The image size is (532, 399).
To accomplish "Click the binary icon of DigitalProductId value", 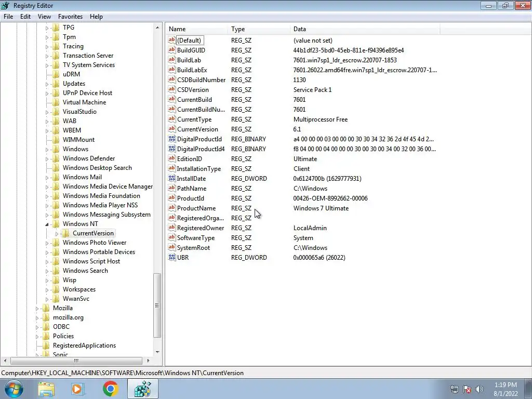I will point(171,139).
